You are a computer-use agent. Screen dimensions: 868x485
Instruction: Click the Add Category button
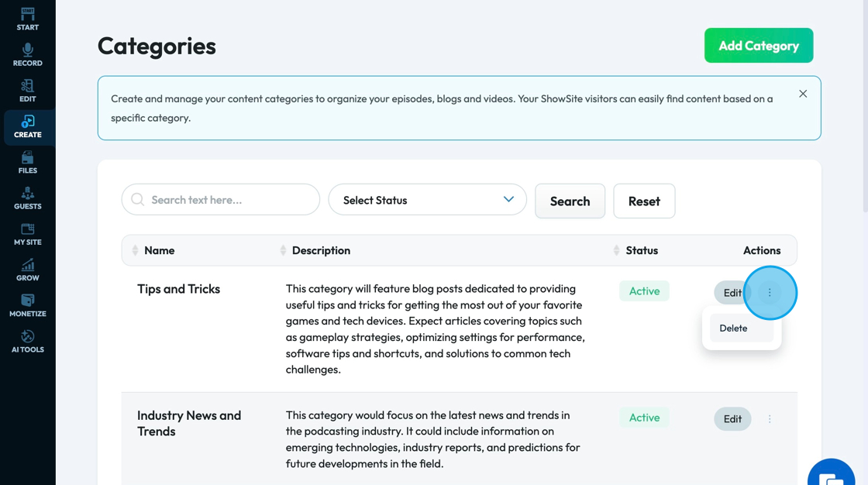pyautogui.click(x=758, y=46)
